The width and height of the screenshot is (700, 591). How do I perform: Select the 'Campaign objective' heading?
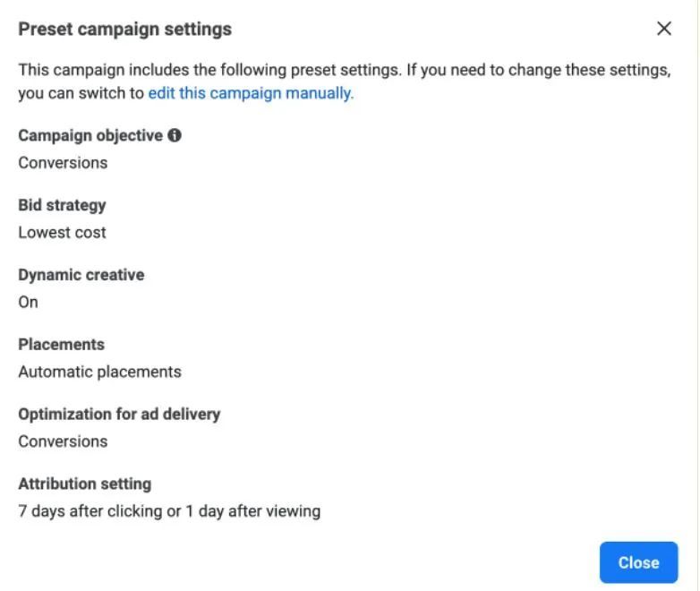(90, 135)
